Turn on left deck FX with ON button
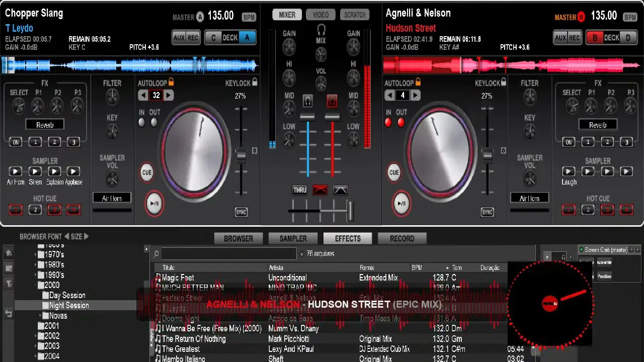 [x=16, y=142]
